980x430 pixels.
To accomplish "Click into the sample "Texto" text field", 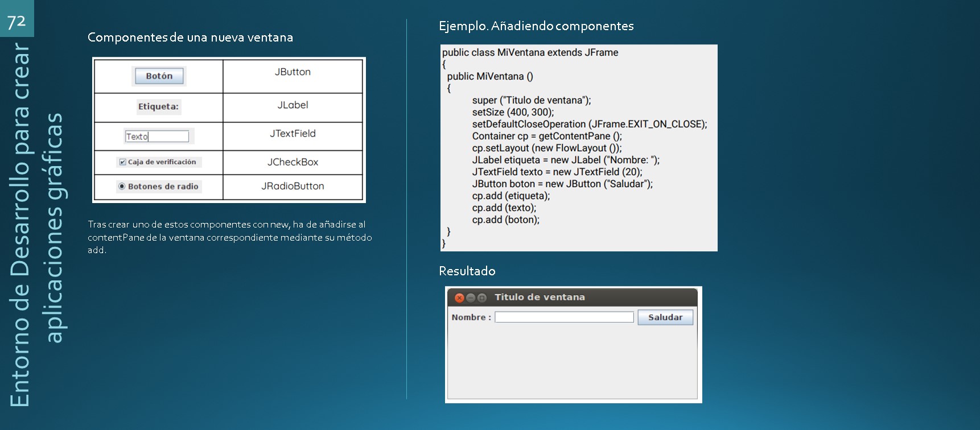I will (x=157, y=137).
